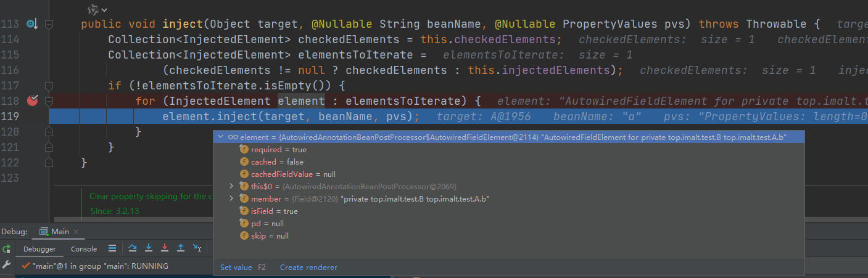Click Step Over debug icon
Image resolution: width=868 pixels, height=278 pixels.
(133, 248)
